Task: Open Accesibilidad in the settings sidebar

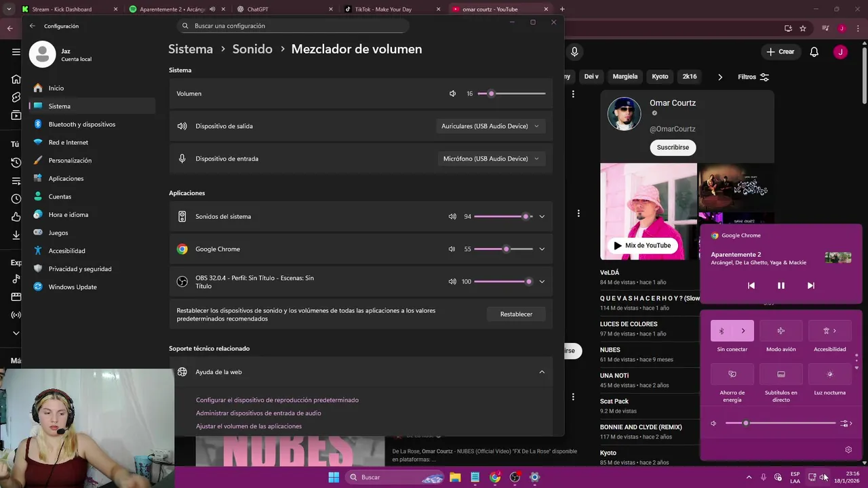Action: [x=92, y=251]
